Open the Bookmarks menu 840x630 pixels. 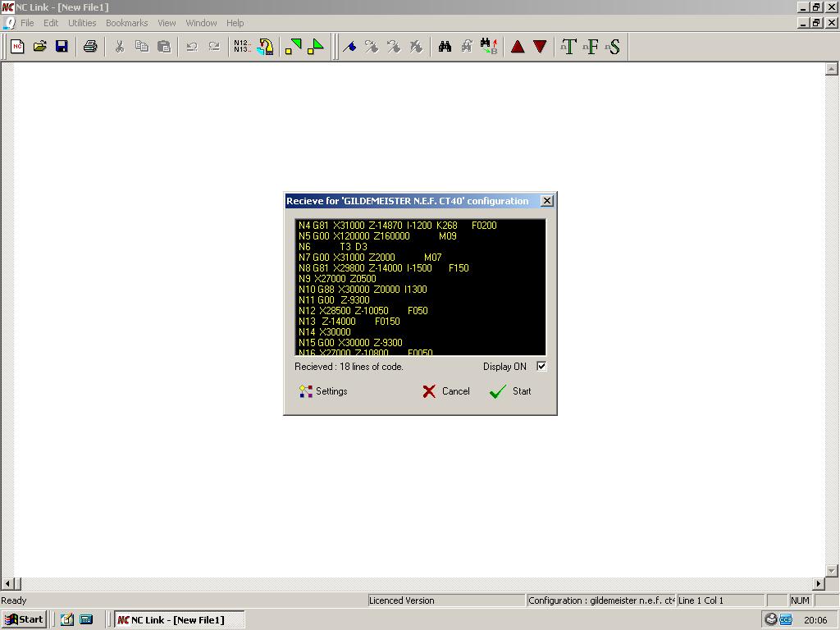point(127,23)
